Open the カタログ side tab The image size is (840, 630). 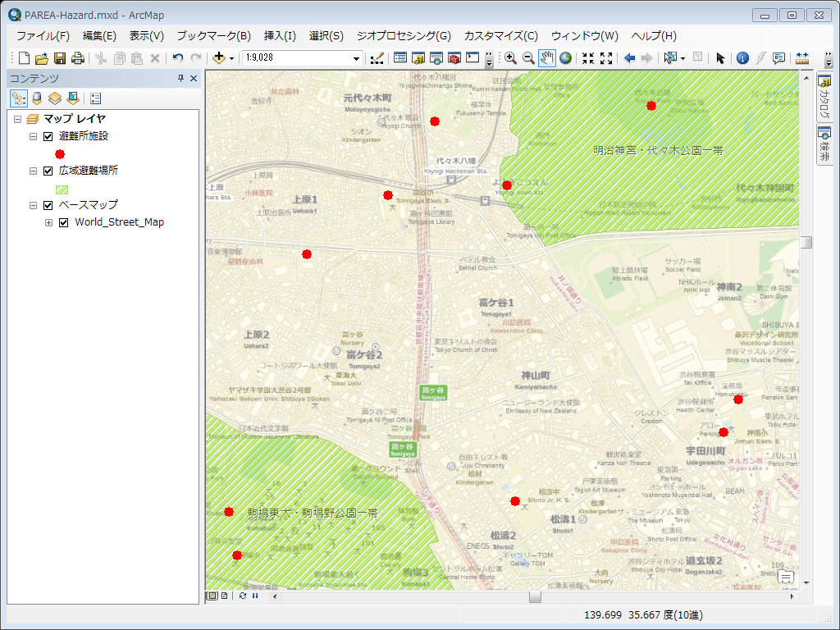coord(824,97)
